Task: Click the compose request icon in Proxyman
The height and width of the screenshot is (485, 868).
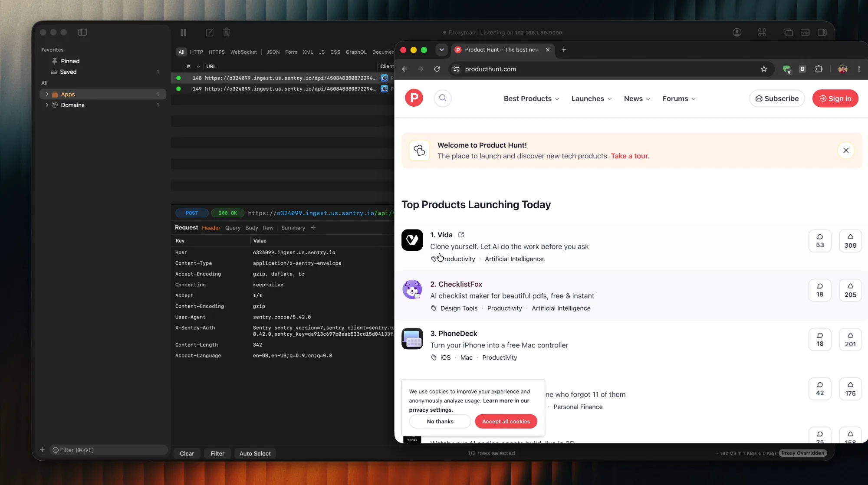Action: 210,33
